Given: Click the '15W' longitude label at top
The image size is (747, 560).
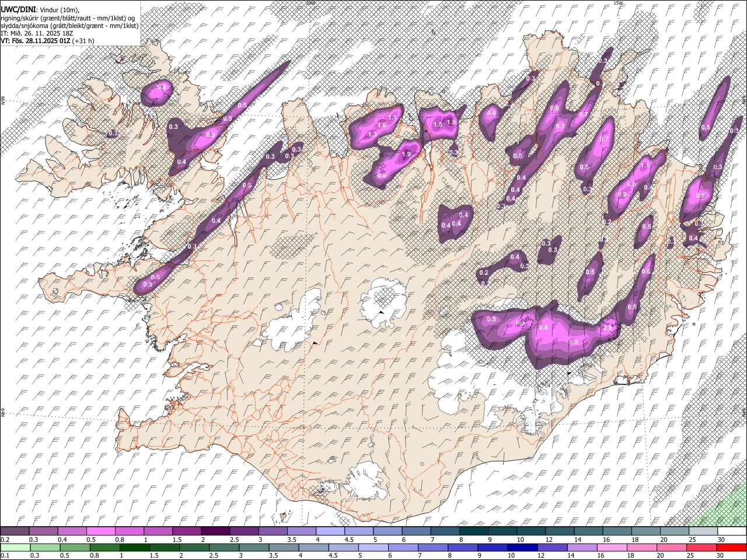Looking at the screenshot, I should coord(617,3).
